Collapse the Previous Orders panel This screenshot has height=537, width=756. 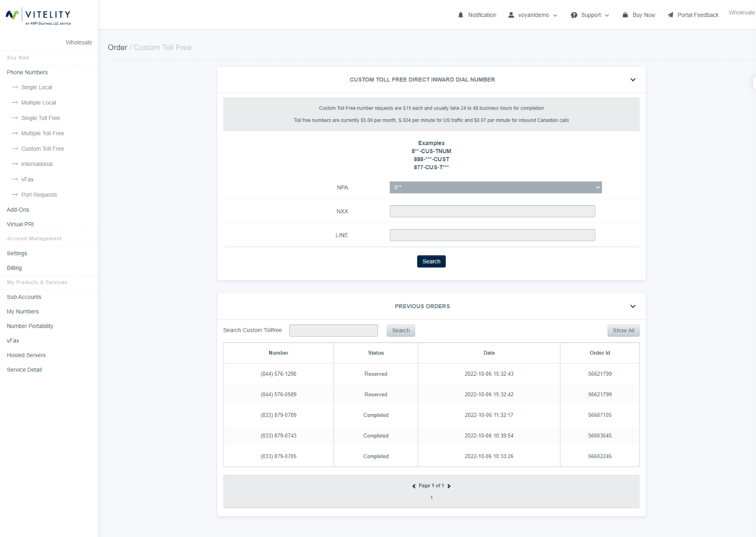coord(633,306)
